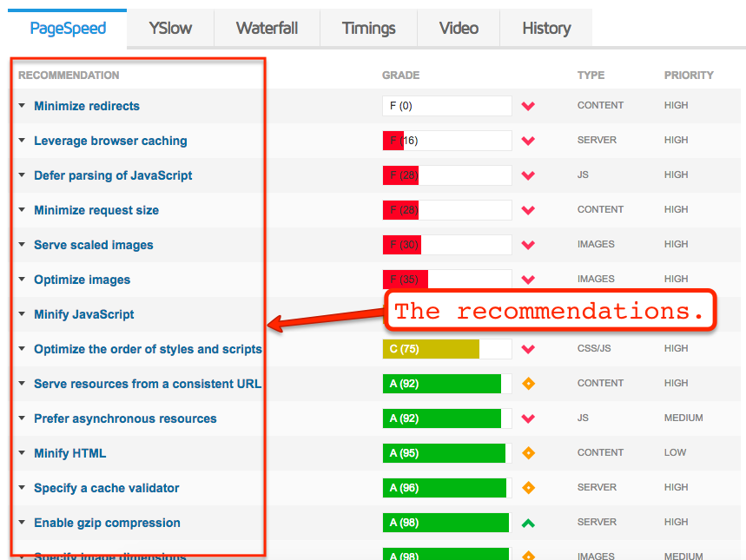Screen dimensions: 746x560
Task: Click IMAGES type in Serve scaled images row
Action: click(x=596, y=244)
